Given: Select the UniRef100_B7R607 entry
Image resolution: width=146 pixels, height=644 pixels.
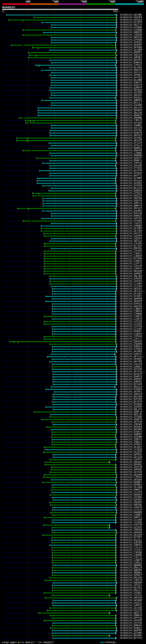Looking at the screenshot, I should click(131, 445).
